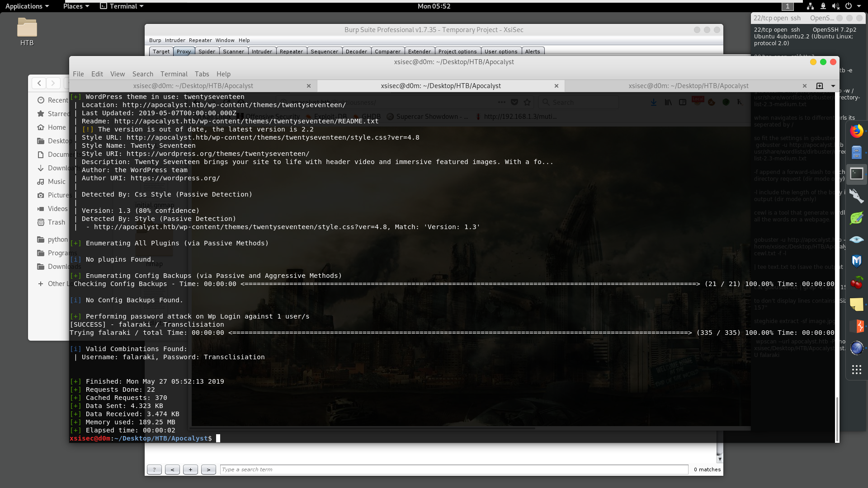Go back in the Files window
Screen dimensions: 868x488
click(39, 83)
